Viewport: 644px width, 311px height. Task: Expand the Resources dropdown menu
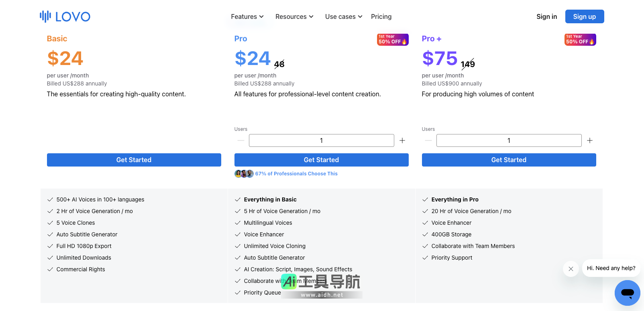294,16
